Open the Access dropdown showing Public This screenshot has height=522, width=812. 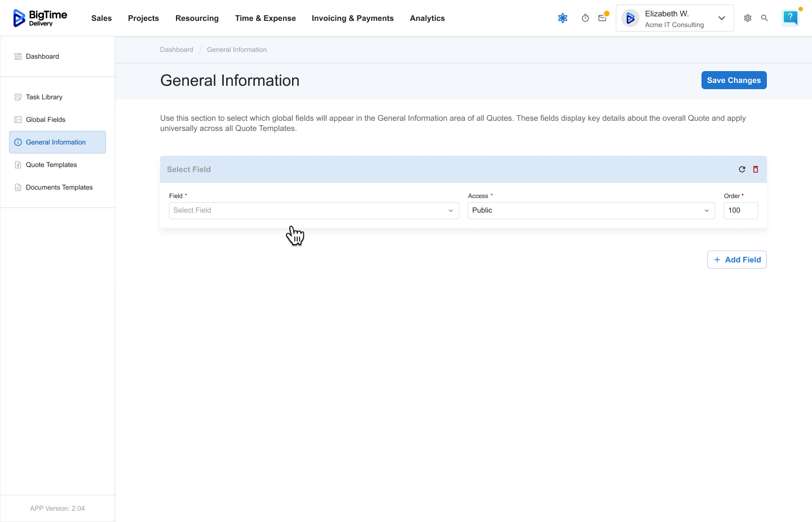(x=591, y=210)
